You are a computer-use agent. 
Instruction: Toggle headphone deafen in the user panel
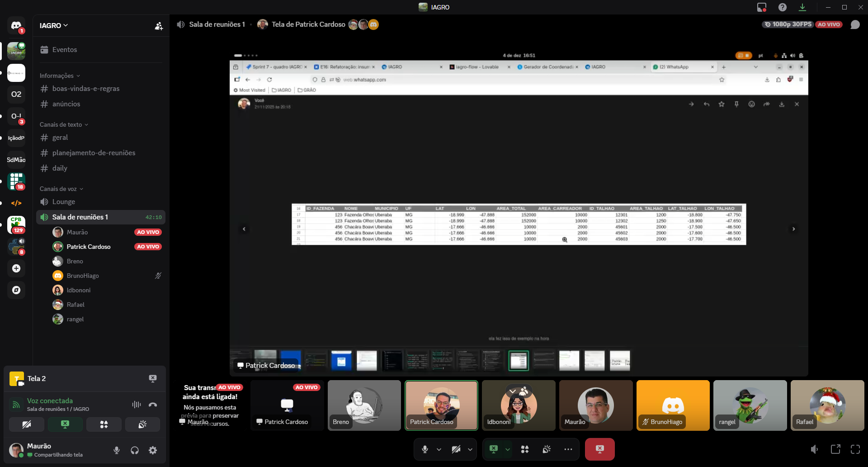pyautogui.click(x=135, y=450)
